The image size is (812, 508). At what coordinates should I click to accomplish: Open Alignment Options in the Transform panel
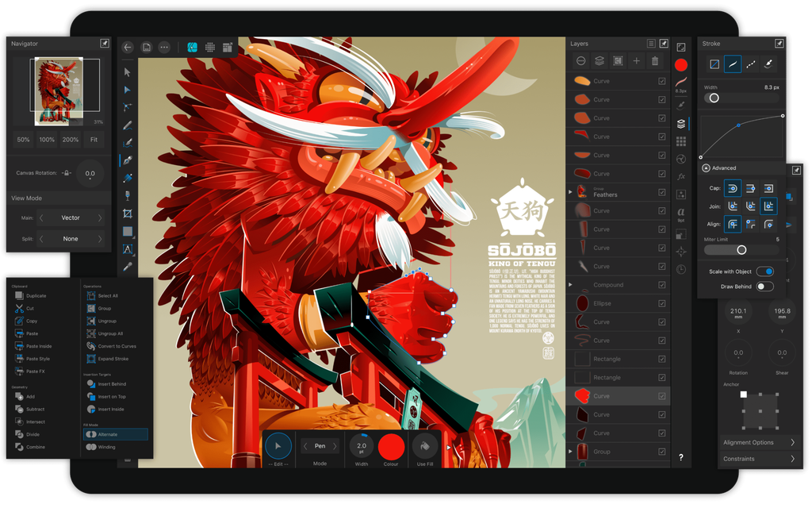tap(759, 443)
